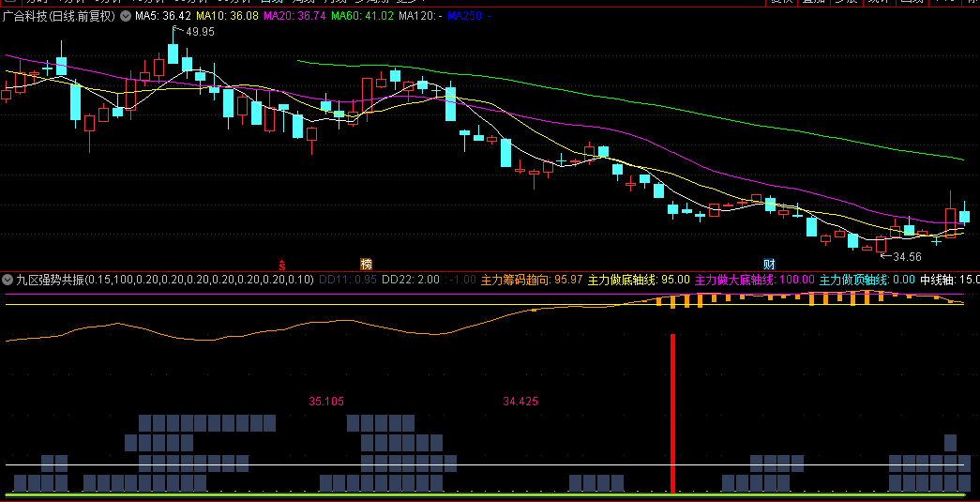
Task: Open the 九区强势共振 indicator dropdown arrow
Action: pos(8,280)
